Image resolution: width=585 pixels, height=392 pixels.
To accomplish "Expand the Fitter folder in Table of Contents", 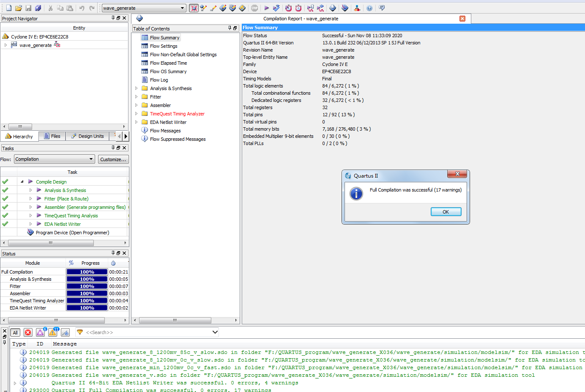I will 137,97.
